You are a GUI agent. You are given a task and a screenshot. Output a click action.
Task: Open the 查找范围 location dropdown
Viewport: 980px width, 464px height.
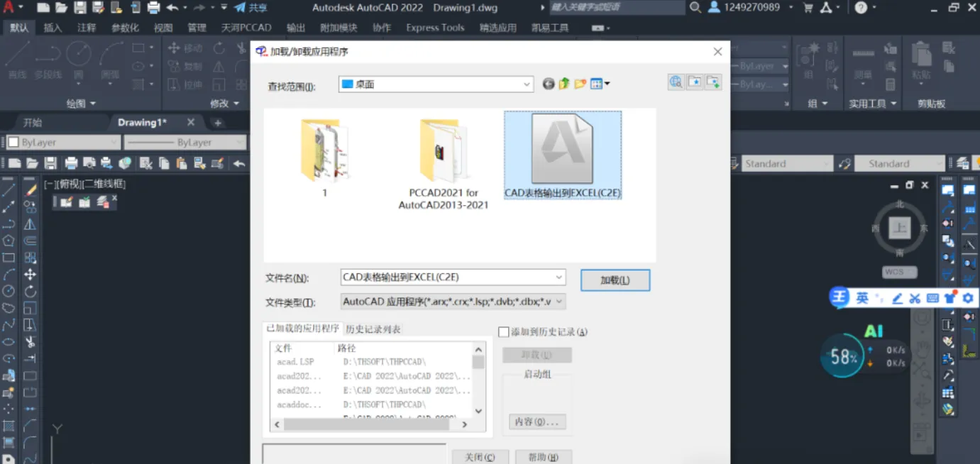pyautogui.click(x=527, y=84)
